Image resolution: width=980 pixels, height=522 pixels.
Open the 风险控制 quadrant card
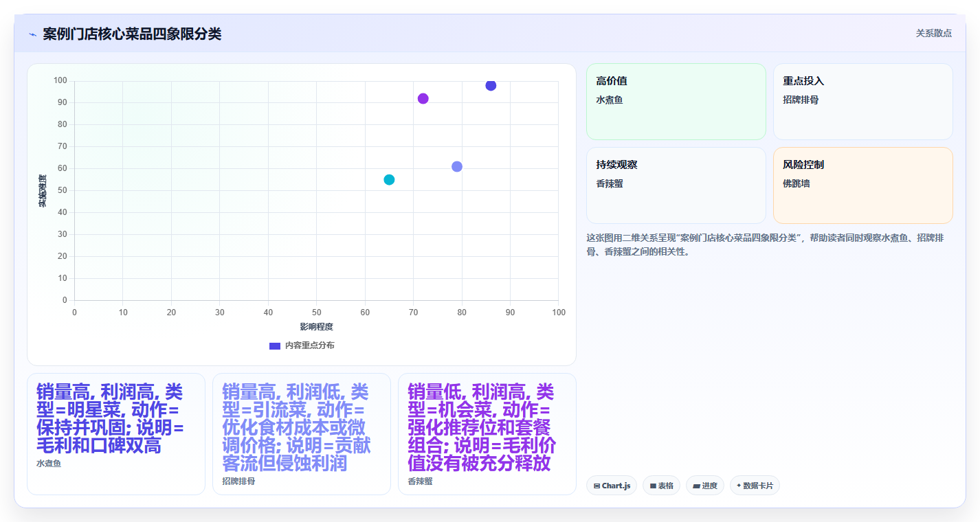(x=862, y=185)
